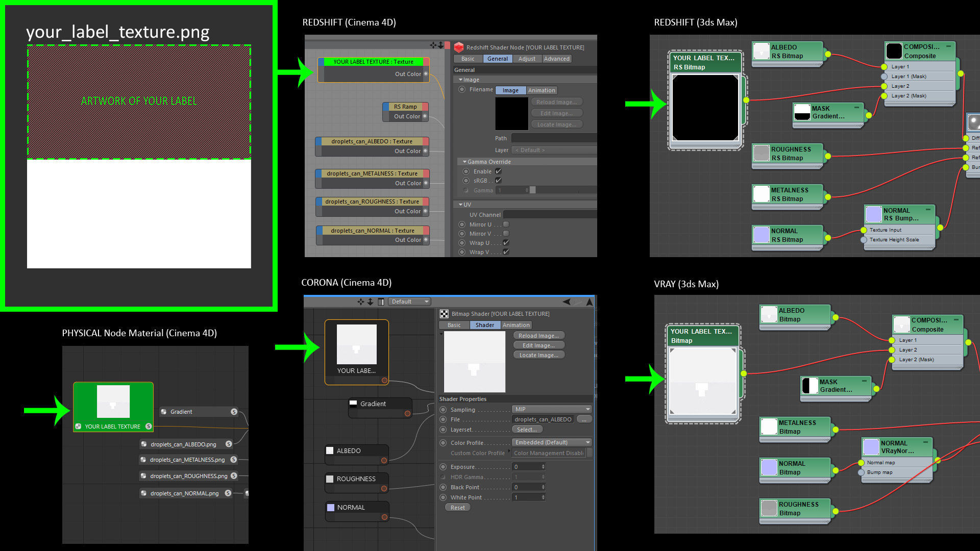The height and width of the screenshot is (551, 980).
Task: Open the Basic tab of Bitmap Shader
Action: [454, 325]
